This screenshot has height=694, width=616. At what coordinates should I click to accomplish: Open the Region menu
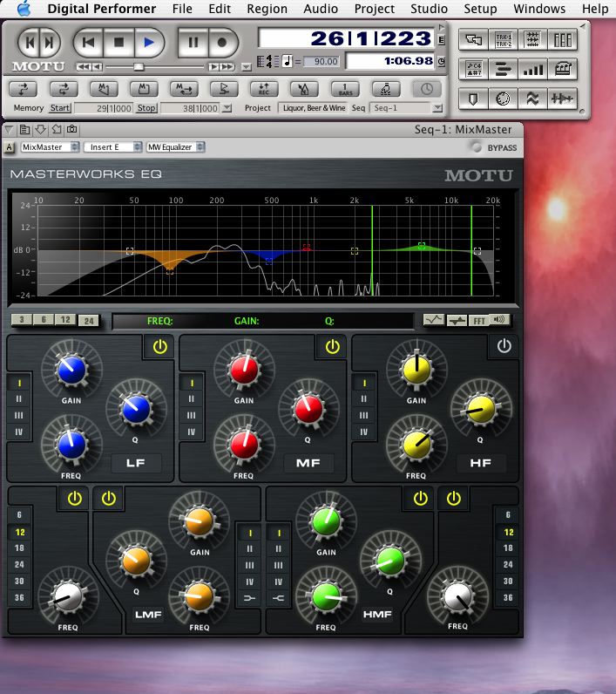tap(267, 9)
